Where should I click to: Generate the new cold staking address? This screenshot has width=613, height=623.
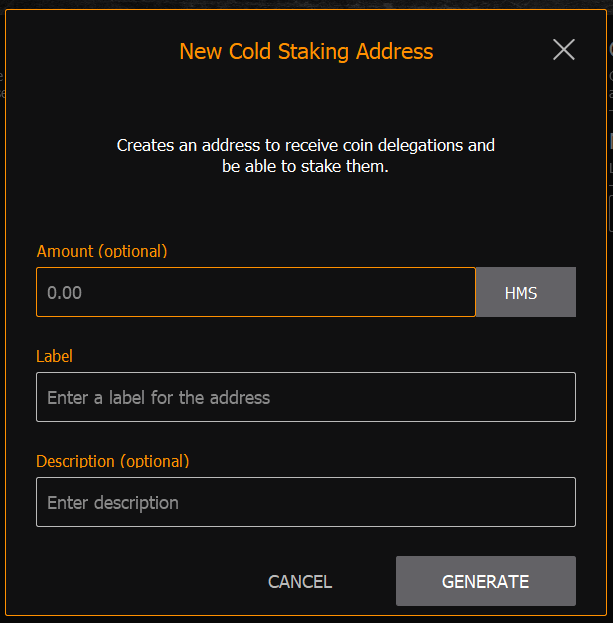(485, 581)
